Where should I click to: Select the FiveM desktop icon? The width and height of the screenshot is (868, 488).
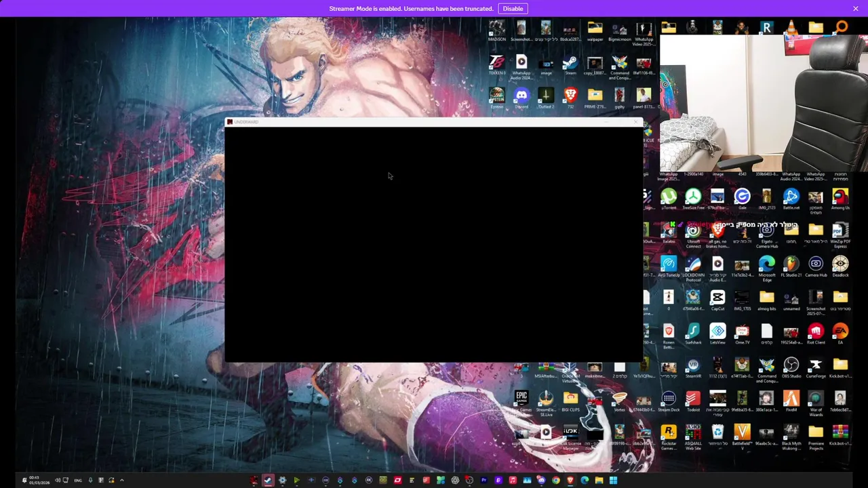[791, 402]
